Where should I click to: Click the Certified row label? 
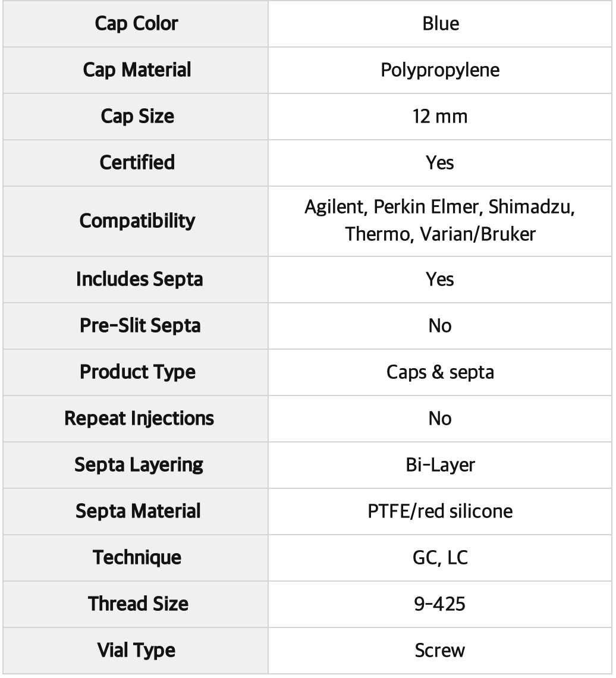137,162
